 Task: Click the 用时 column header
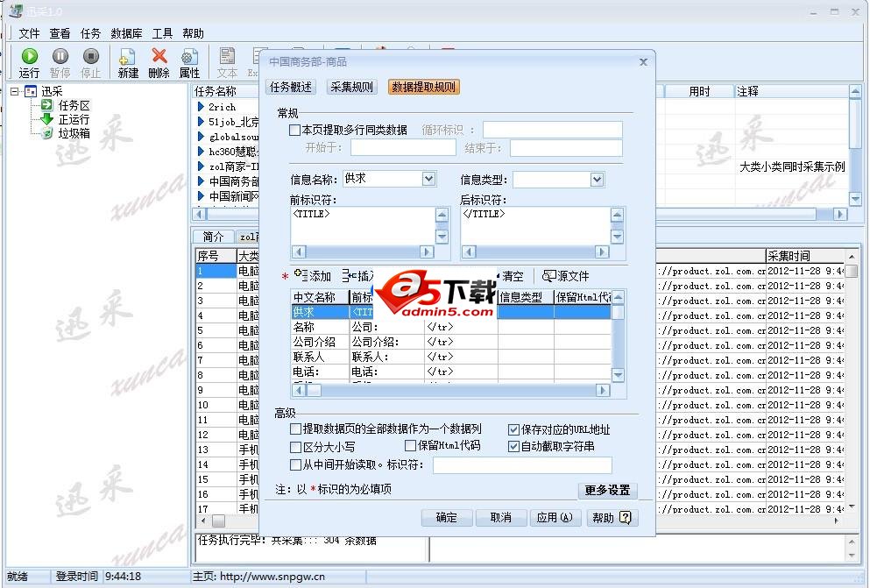point(700,91)
